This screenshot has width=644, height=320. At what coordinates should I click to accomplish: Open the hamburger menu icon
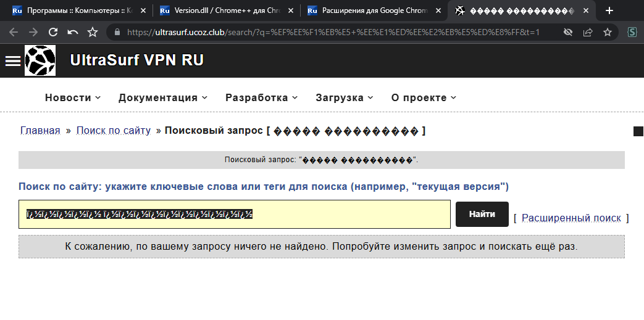[12, 60]
